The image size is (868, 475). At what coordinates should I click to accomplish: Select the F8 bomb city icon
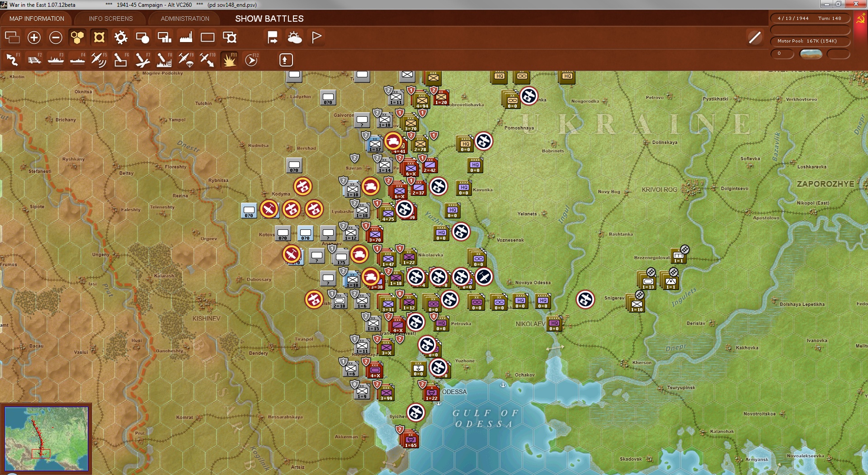pyautogui.click(x=164, y=60)
